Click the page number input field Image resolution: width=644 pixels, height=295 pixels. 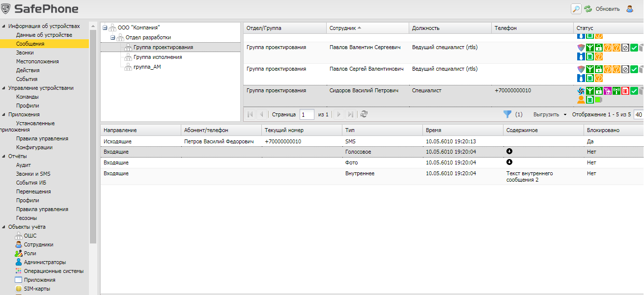point(307,114)
